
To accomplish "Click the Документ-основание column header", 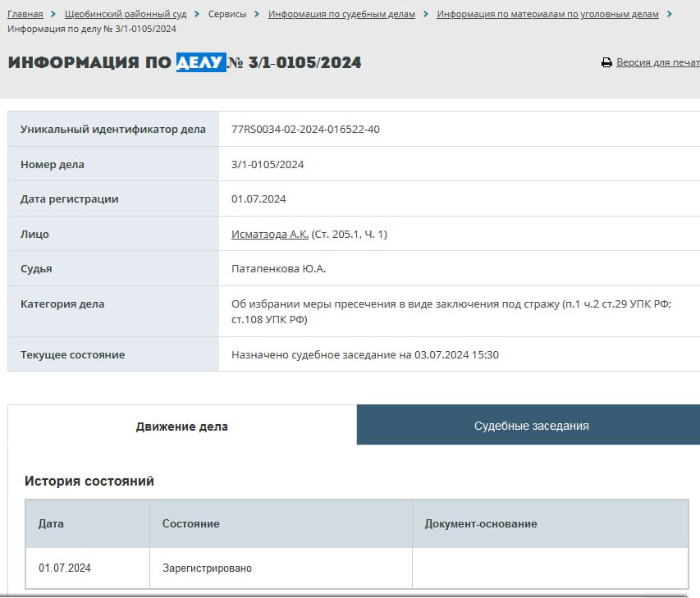I will [x=481, y=523].
